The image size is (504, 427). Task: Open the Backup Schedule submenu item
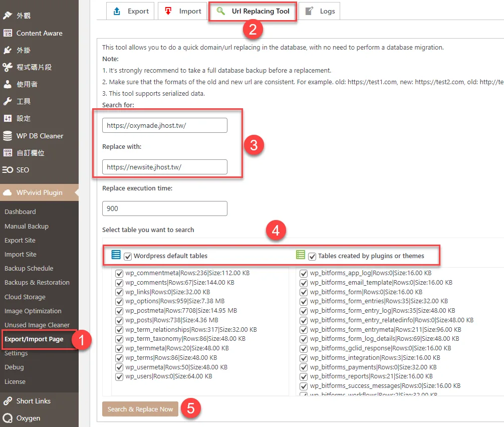tap(29, 268)
